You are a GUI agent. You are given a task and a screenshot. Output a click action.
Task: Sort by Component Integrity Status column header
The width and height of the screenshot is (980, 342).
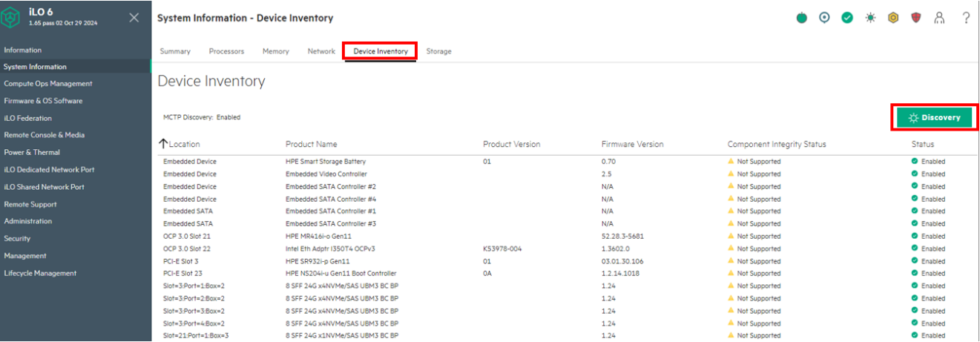click(x=777, y=144)
